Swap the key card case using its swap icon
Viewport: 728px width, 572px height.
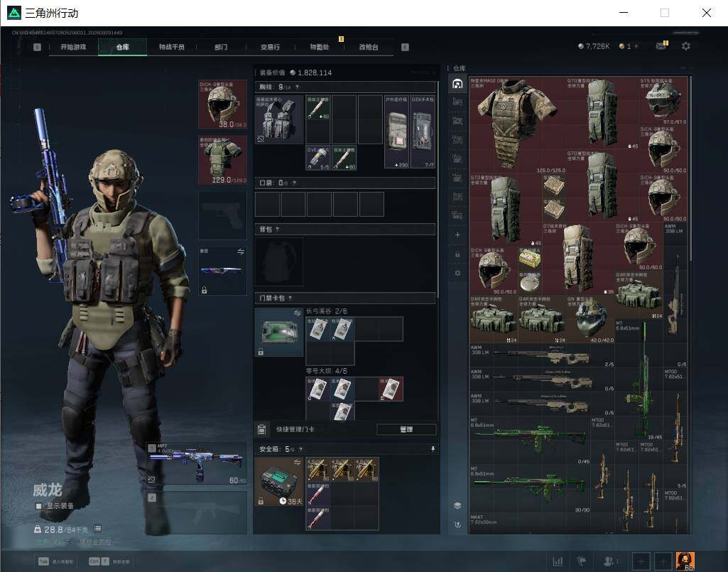(x=297, y=313)
